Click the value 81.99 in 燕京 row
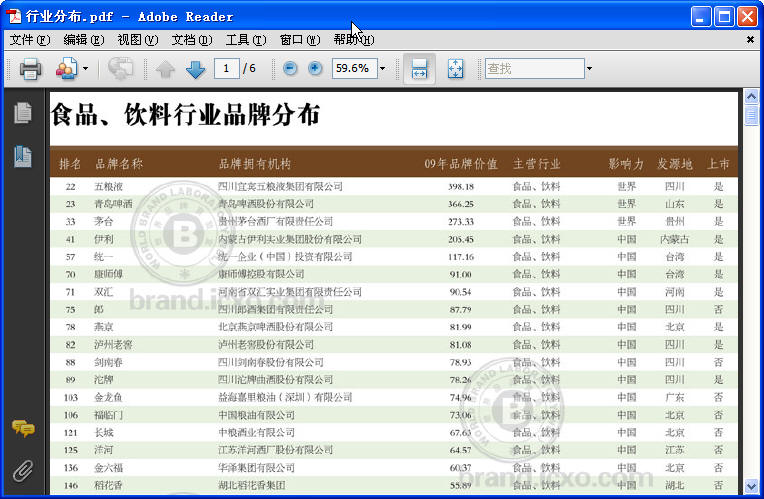 click(460, 327)
